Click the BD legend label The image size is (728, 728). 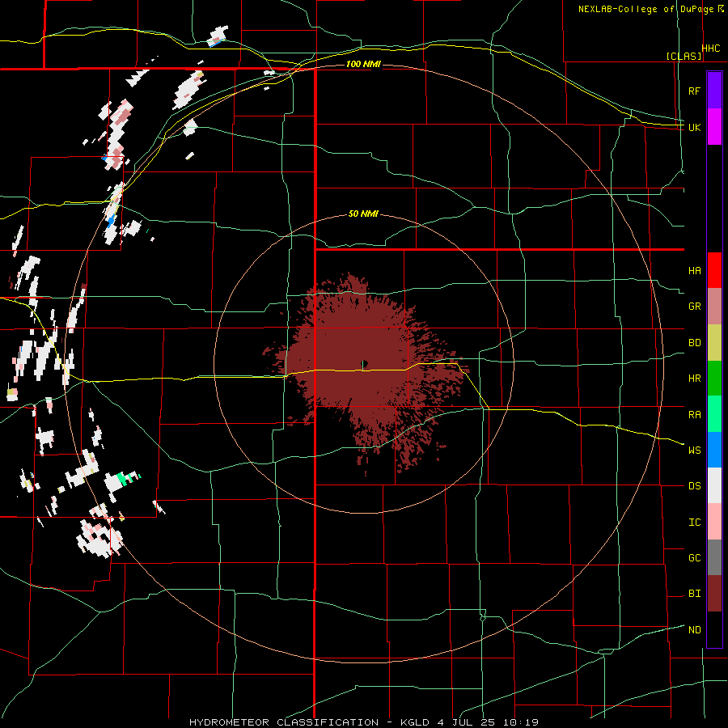tap(694, 343)
